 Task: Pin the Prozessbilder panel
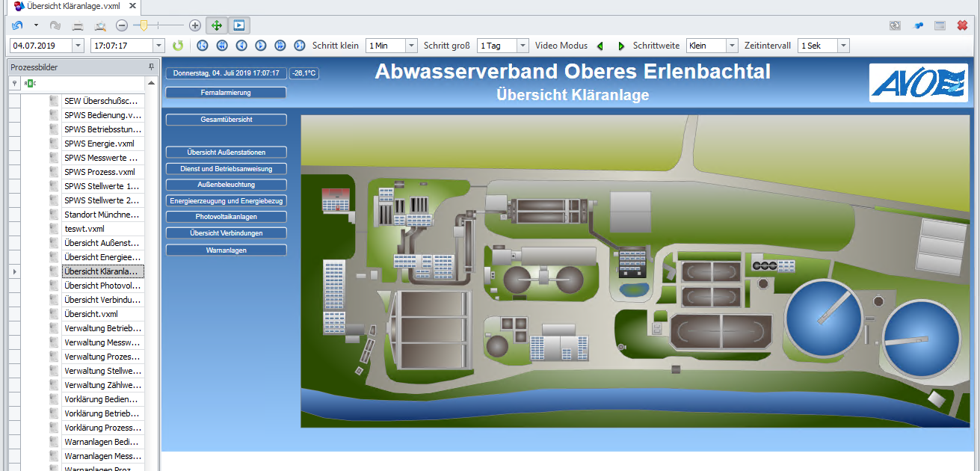152,67
